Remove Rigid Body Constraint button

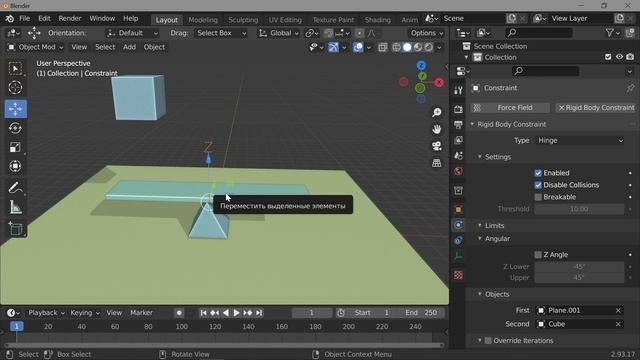tap(596, 108)
